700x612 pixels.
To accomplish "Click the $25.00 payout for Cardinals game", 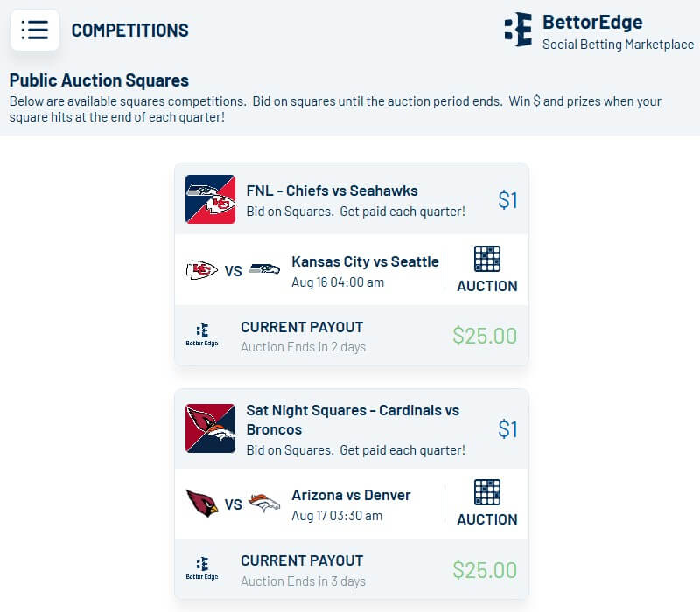I will pos(485,570).
